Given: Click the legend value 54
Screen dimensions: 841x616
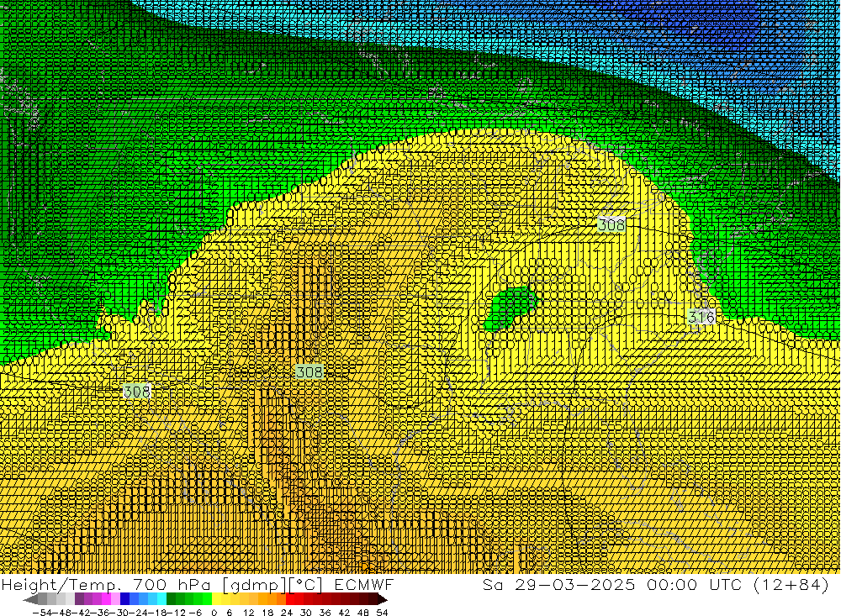Looking at the screenshot, I should (x=382, y=613).
